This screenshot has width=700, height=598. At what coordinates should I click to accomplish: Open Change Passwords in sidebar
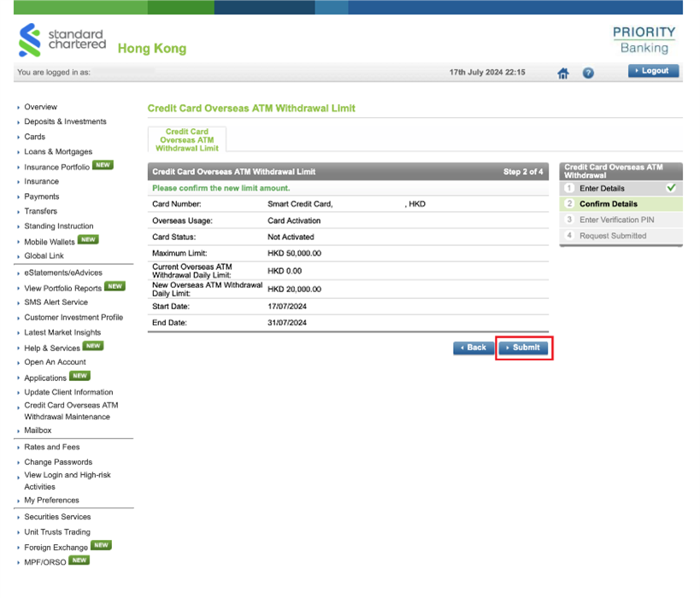coord(57,462)
